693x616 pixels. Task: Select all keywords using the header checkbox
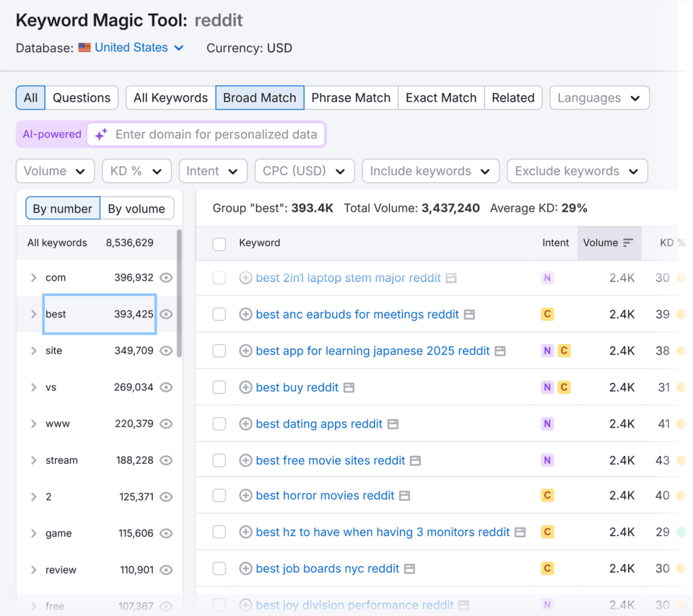[x=219, y=244]
